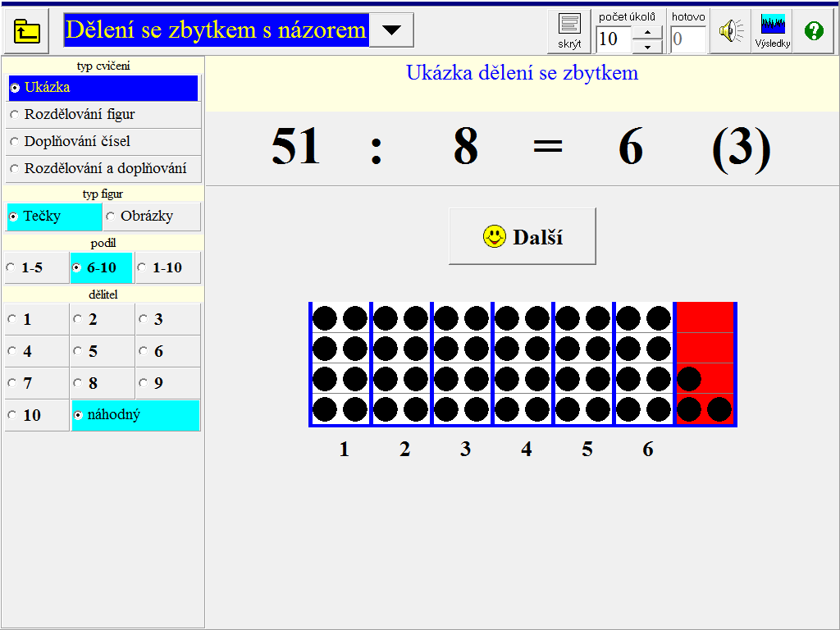Screen dimensions: 840x630
Task: Choose Obrázky figure type
Action: [x=152, y=217]
